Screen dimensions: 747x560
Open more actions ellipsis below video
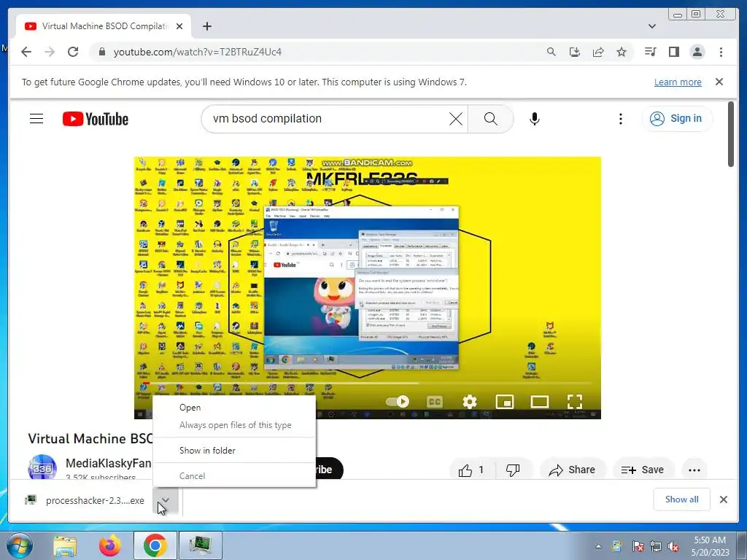(694, 470)
